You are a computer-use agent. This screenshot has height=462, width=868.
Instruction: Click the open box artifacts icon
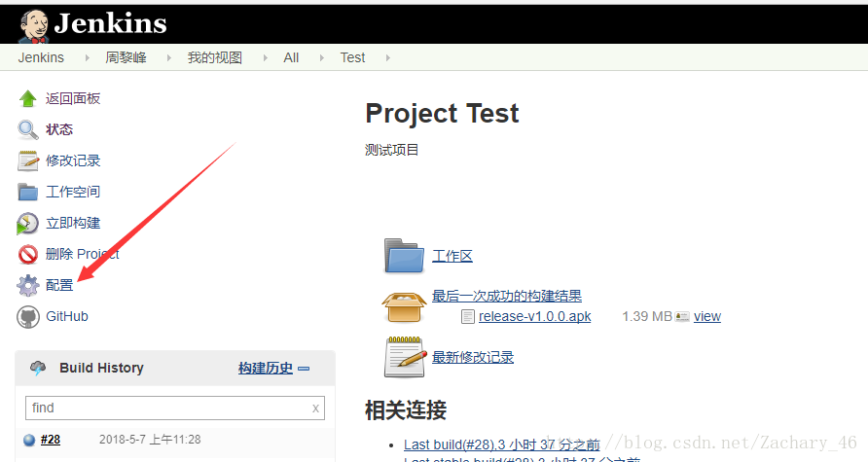[404, 307]
